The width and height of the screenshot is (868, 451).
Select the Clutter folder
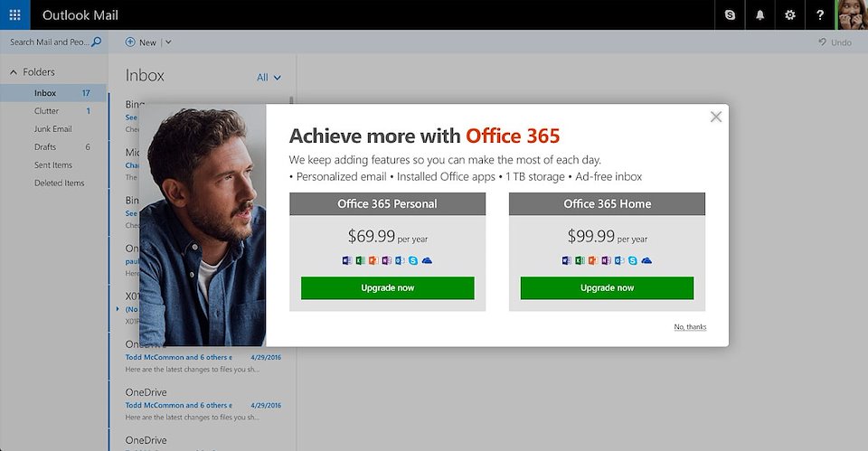coord(47,111)
